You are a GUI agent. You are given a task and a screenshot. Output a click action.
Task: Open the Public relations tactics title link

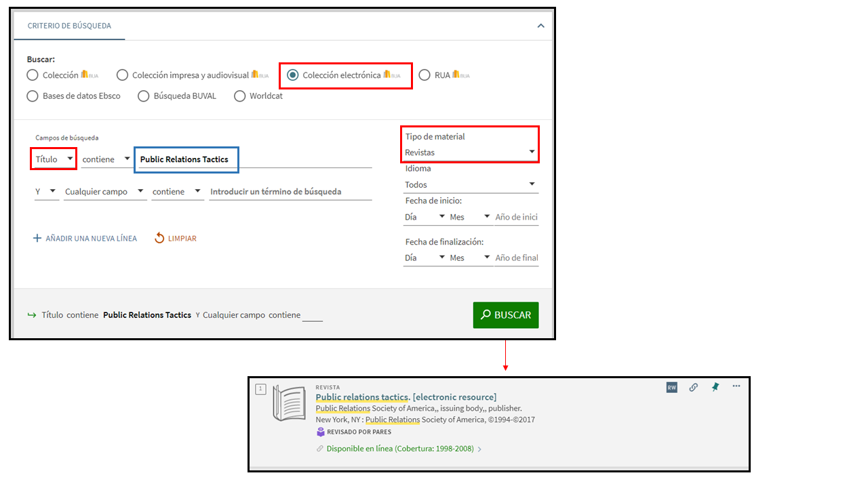[x=406, y=397]
